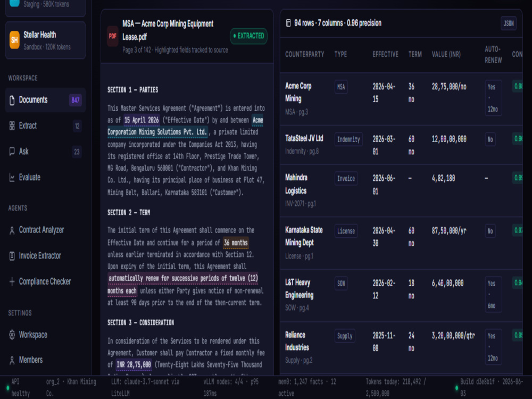Click the Invoice type tag
Image resolution: width=532 pixels, height=399 pixels.
pyautogui.click(x=346, y=178)
